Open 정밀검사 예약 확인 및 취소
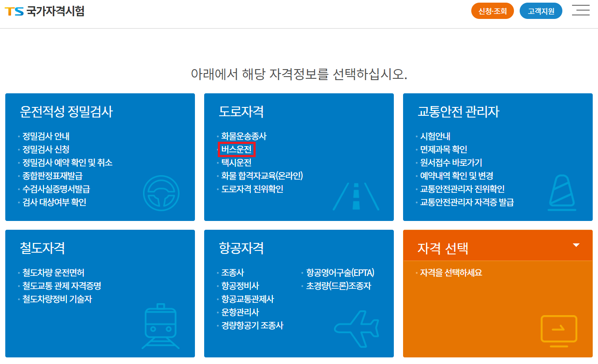 tap(67, 163)
